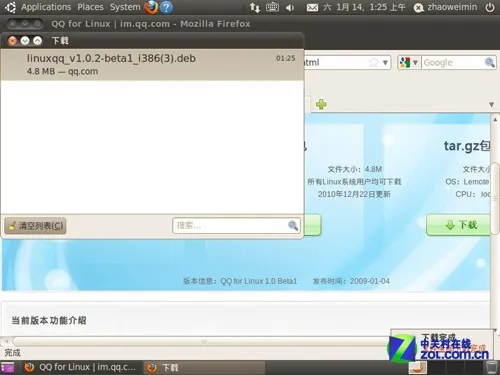Viewport: 500px width, 375px height.
Task: Click into the Google search box
Action: coord(453,63)
